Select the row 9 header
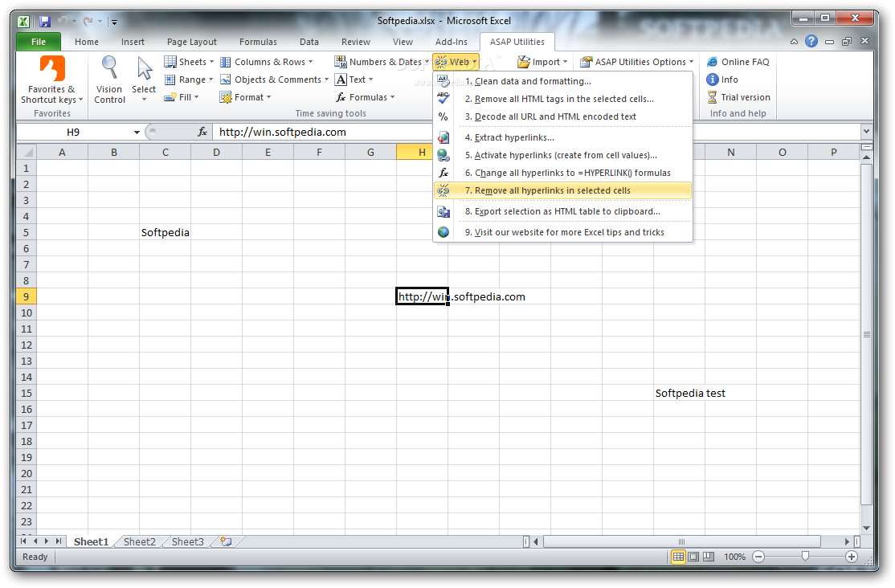Viewport: 895px width, 588px height. [x=27, y=297]
